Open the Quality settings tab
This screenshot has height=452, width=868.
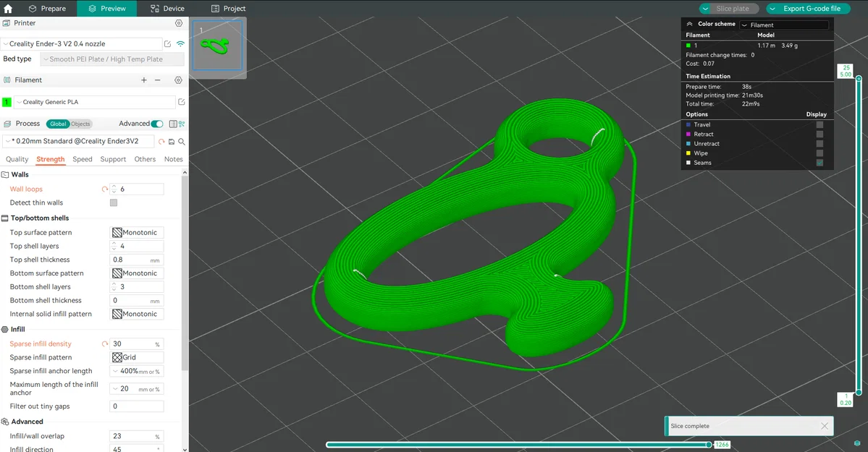(17, 159)
